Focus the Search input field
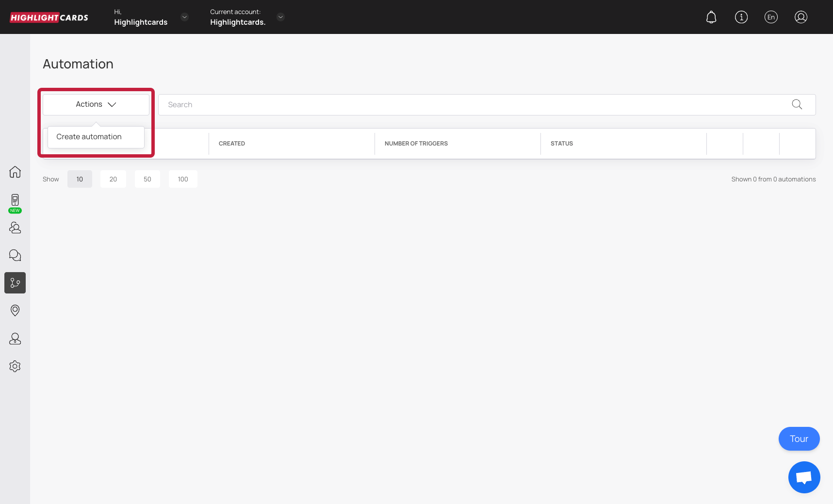Viewport: 833px width, 504px height. (475, 105)
